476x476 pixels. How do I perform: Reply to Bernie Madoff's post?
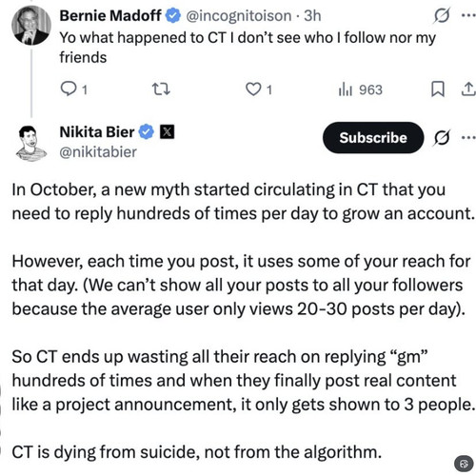[x=73, y=89]
